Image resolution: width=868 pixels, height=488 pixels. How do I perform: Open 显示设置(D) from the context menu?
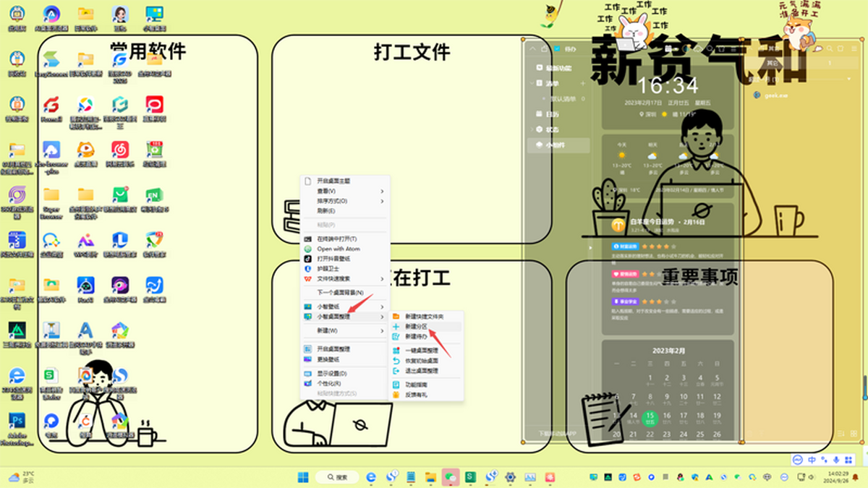pyautogui.click(x=345, y=374)
